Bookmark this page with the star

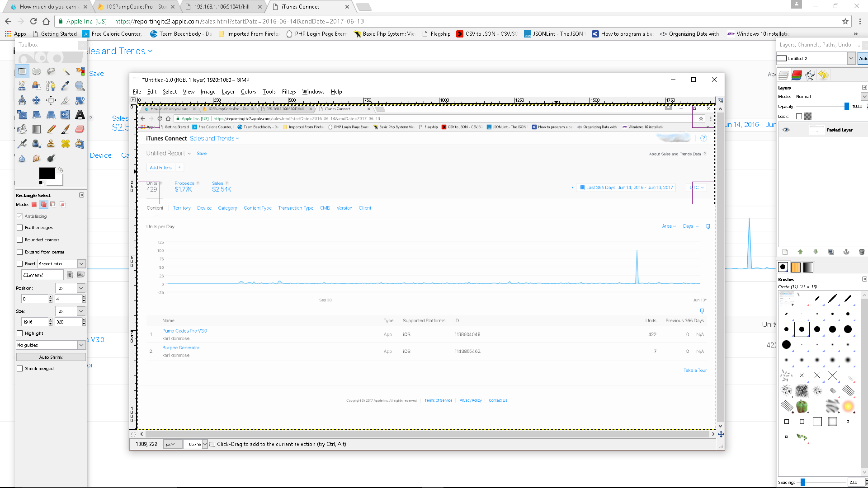pos(845,21)
